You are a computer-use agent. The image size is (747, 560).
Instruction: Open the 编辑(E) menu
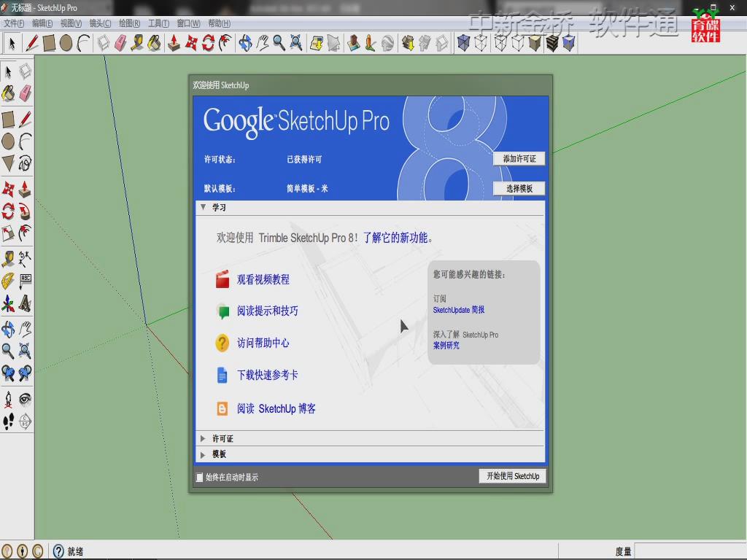point(42,23)
